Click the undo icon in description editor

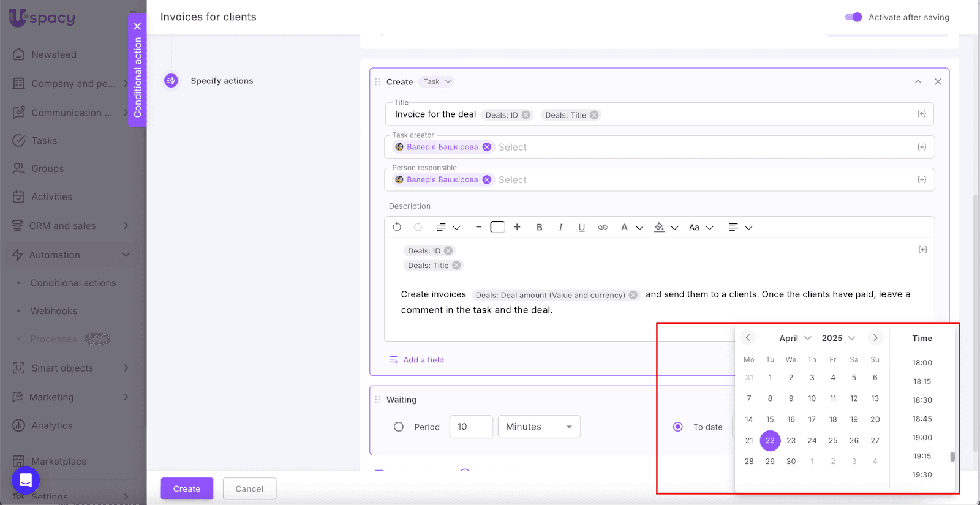[x=397, y=227]
